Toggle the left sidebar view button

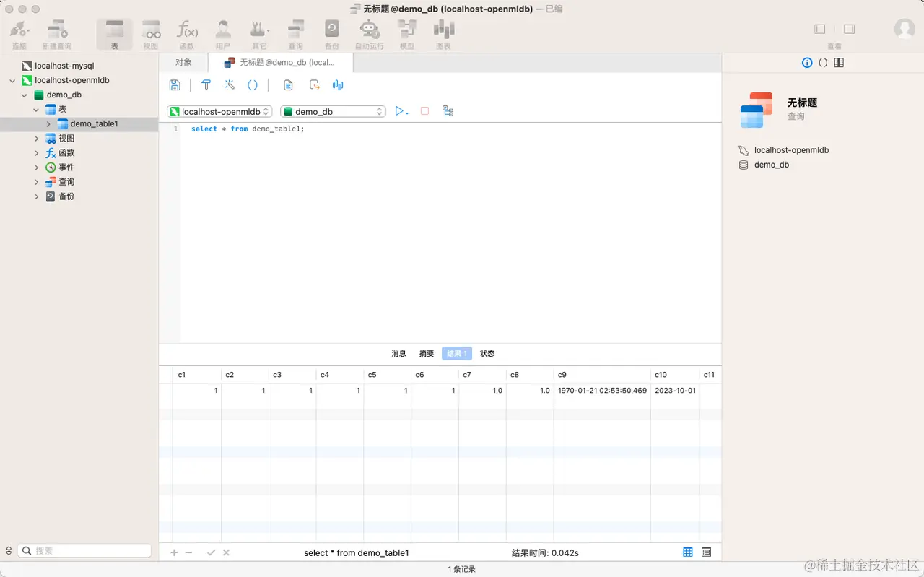coord(819,29)
